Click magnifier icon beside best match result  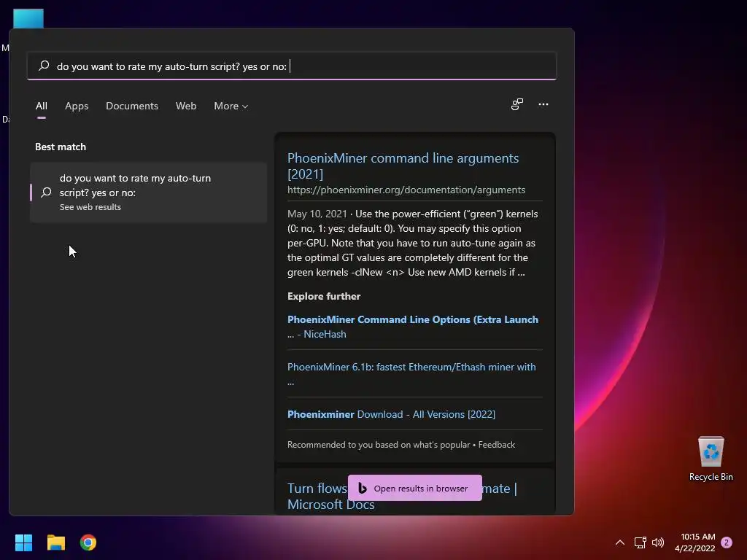point(46,192)
